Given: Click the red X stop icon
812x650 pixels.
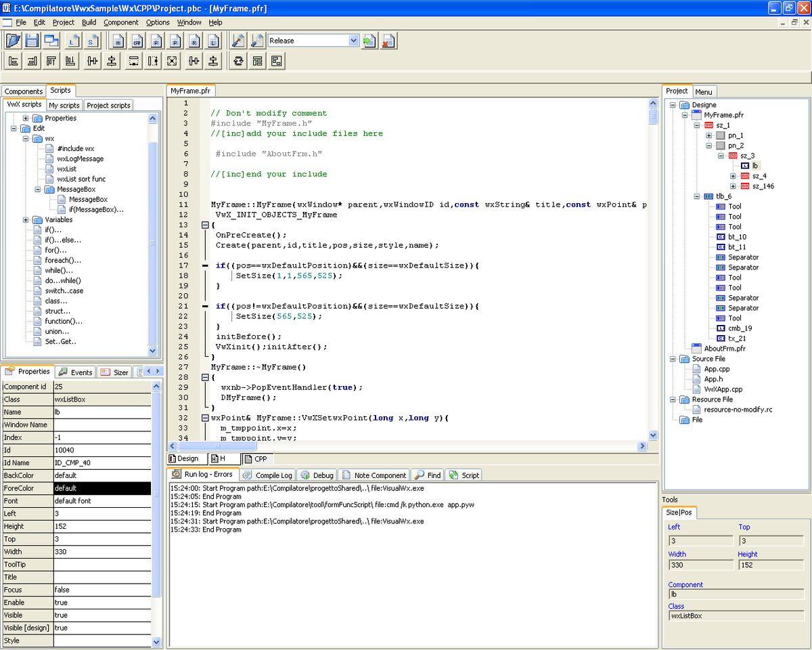Looking at the screenshot, I should (x=388, y=41).
